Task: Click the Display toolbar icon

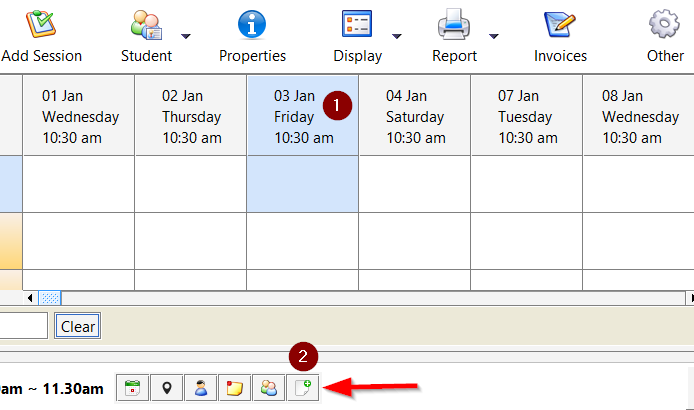Action: point(357,24)
